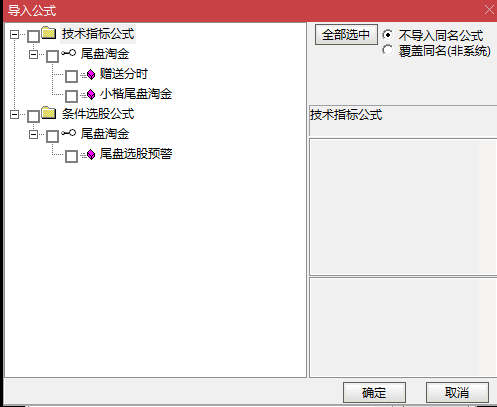This screenshot has width=497, height=407.
Task: Click the magenta formula icon beside 赠送分时
Action: [x=91, y=74]
